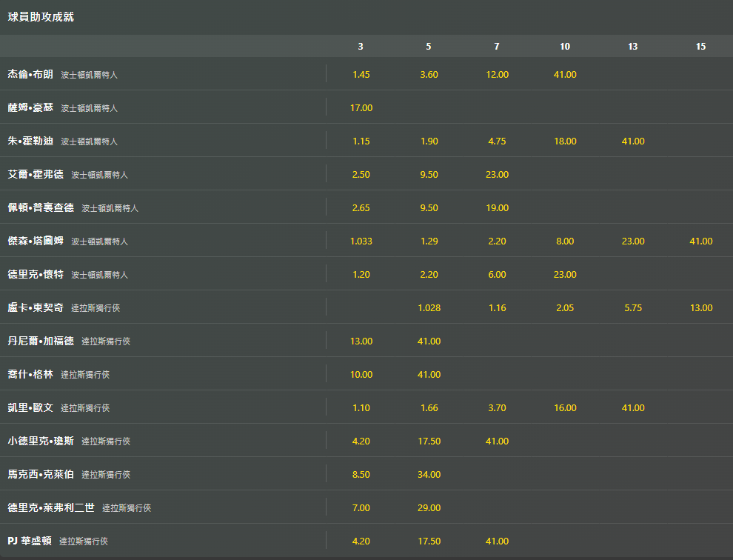Select 丹尼爾•加福德 odds 41.00

429,341
